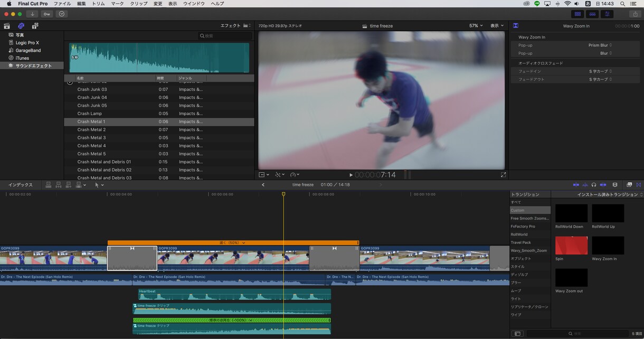This screenshot has height=339, width=644.
Task: Open the background tasks checkmark icon
Action: pyautogui.click(x=62, y=14)
